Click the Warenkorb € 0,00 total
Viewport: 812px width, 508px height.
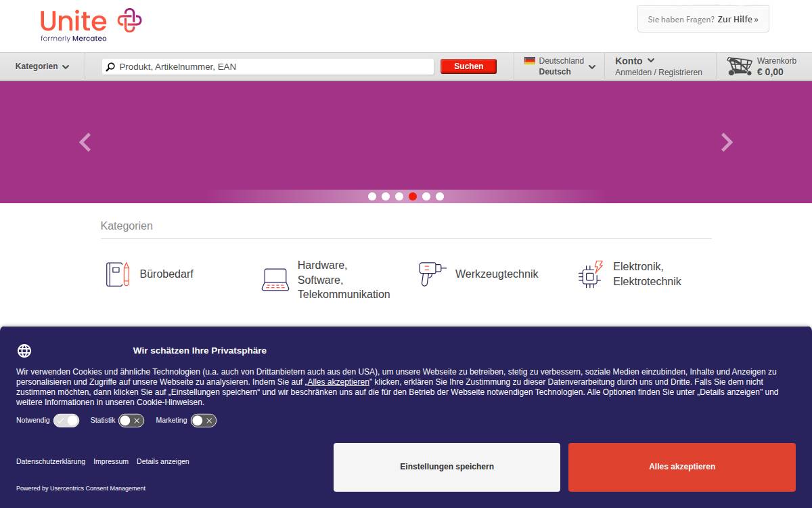pyautogui.click(x=776, y=66)
